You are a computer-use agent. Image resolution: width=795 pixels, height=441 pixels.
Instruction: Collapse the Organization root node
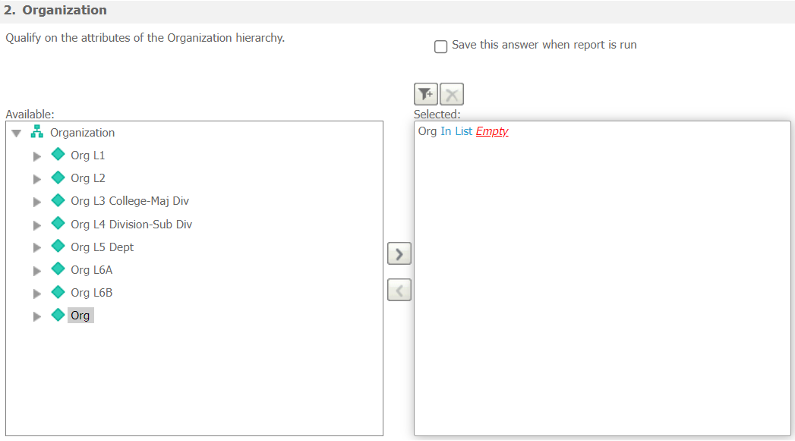16,133
